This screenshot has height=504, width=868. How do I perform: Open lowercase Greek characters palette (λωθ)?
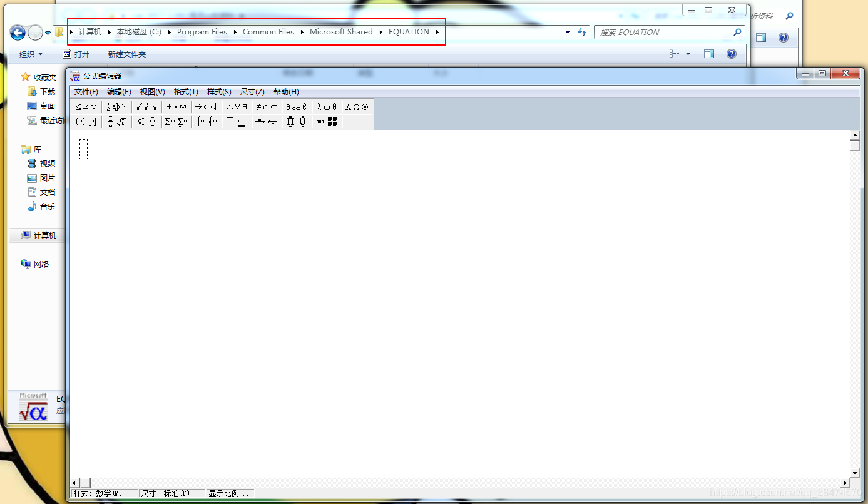pyautogui.click(x=327, y=107)
